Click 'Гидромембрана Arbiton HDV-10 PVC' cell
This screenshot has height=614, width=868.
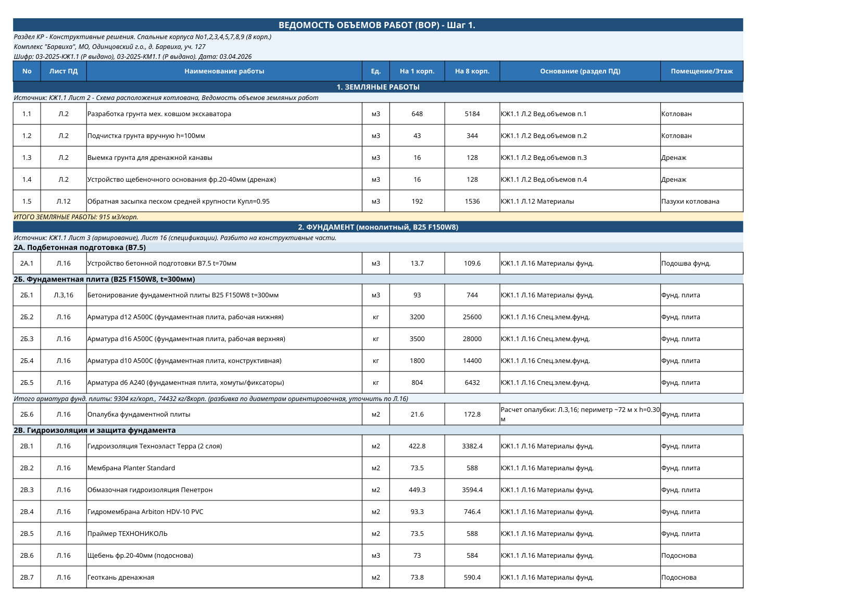224,511
